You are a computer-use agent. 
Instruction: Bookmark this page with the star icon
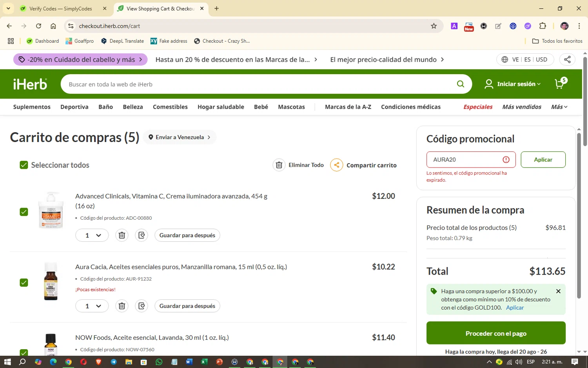tap(434, 26)
